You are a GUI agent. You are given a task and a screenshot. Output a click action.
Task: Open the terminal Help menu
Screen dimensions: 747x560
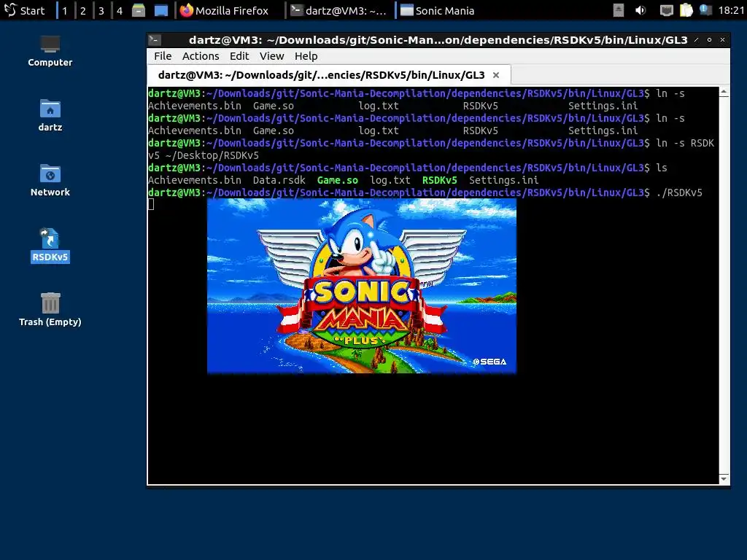click(x=306, y=56)
